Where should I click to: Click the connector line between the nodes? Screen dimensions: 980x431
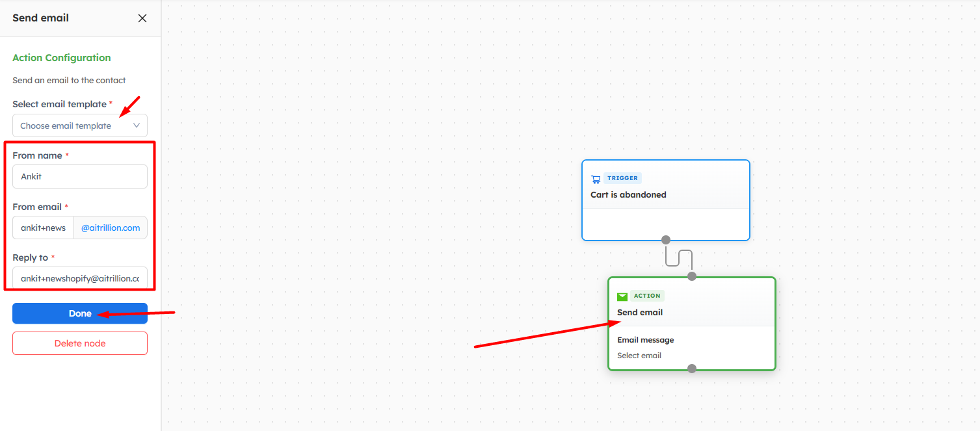[679, 258]
